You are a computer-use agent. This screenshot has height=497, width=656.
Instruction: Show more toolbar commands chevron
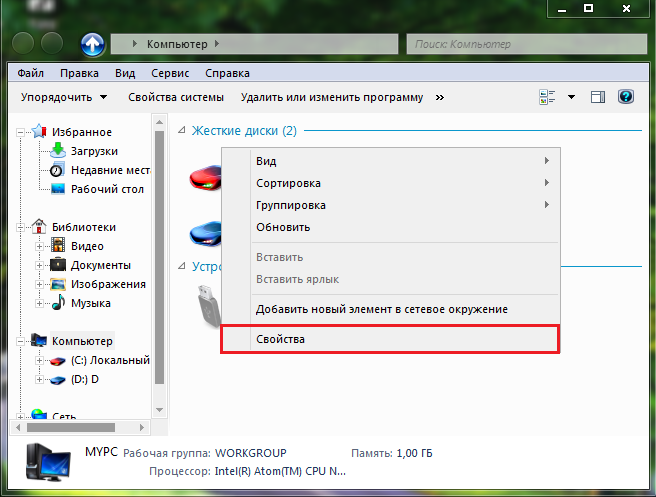[x=439, y=97]
